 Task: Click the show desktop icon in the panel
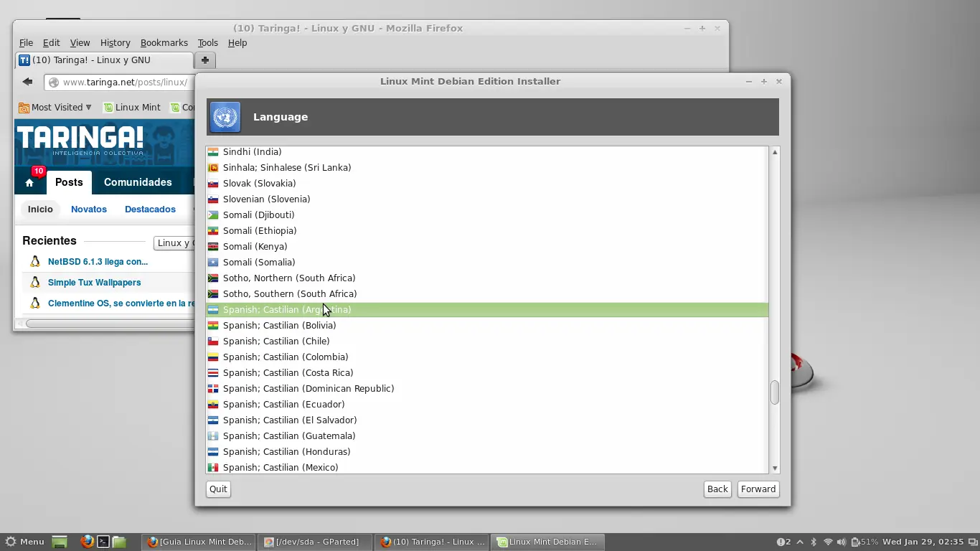click(60, 542)
